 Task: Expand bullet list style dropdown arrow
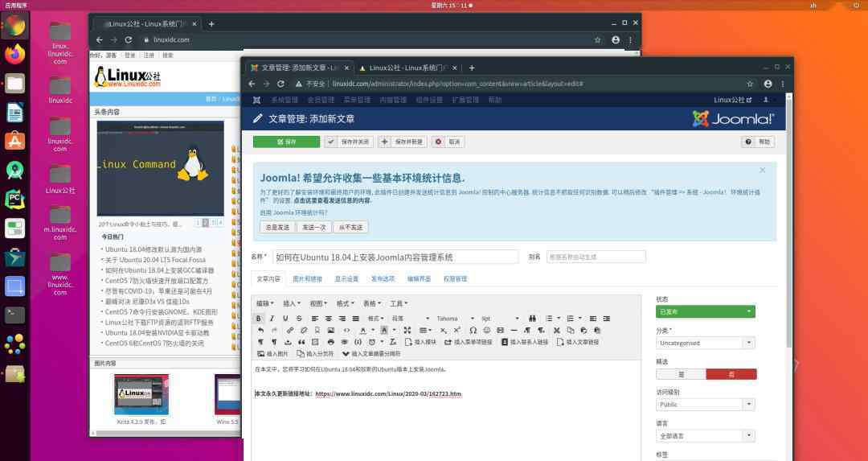559,319
